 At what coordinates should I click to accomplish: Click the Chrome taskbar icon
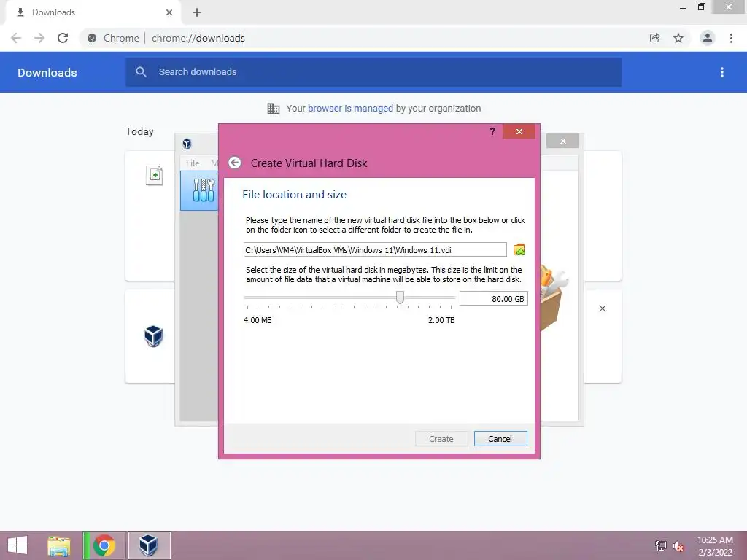[104, 545]
